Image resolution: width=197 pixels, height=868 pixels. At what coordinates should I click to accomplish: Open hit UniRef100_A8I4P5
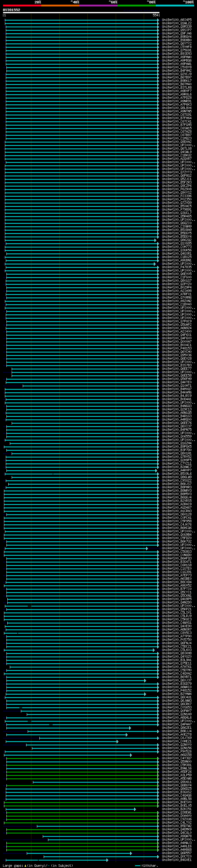pos(177,20)
